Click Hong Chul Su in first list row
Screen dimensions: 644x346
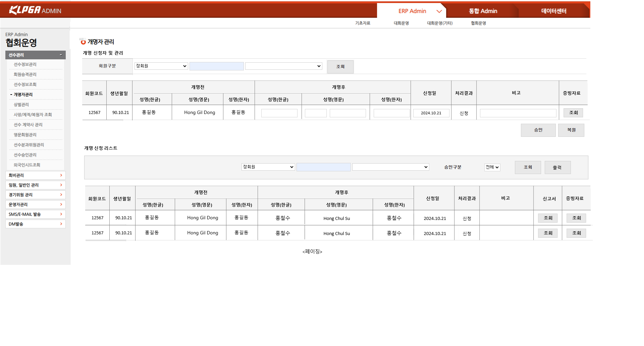coord(337,219)
